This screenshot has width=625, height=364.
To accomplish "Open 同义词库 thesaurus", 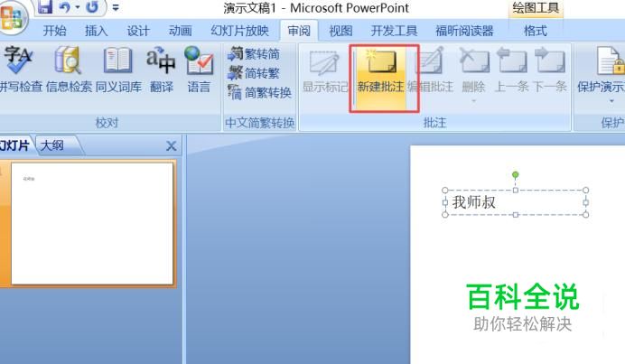I will point(118,70).
